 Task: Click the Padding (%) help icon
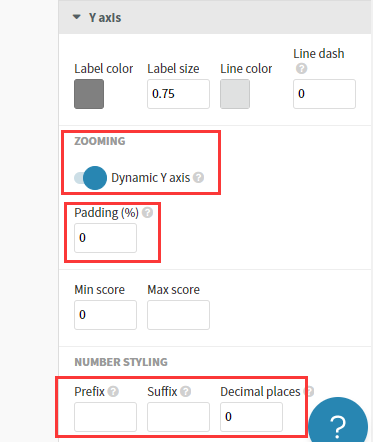pos(147,213)
